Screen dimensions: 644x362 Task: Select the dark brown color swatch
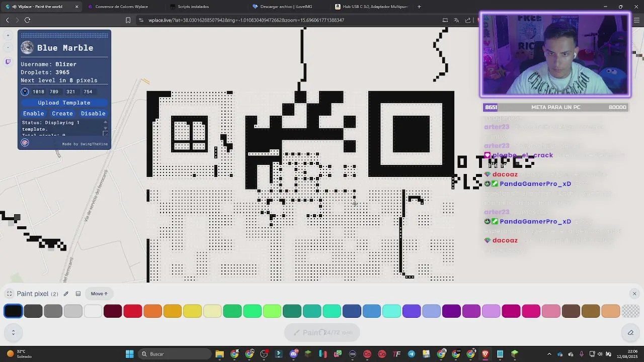[x=571, y=311]
